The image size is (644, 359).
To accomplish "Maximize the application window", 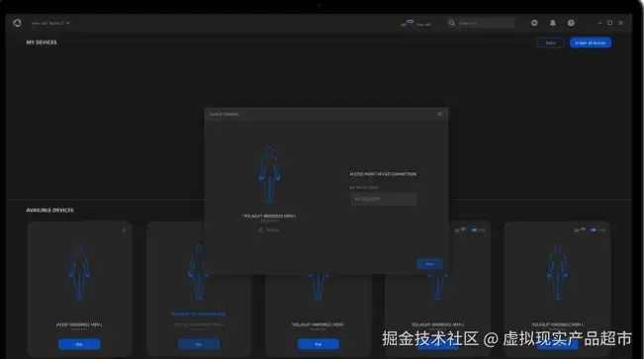I will point(610,23).
